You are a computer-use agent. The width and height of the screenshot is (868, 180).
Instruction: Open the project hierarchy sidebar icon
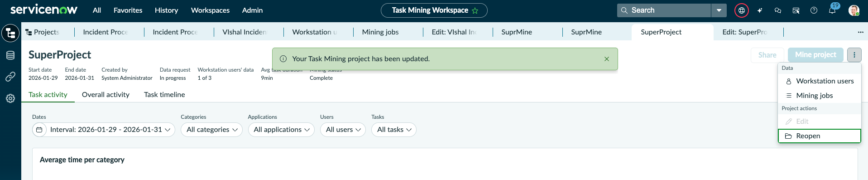point(10,33)
